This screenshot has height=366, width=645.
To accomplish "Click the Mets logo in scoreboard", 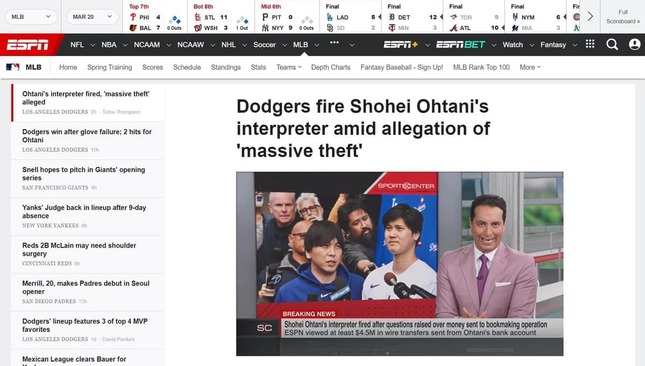I will 515,17.
